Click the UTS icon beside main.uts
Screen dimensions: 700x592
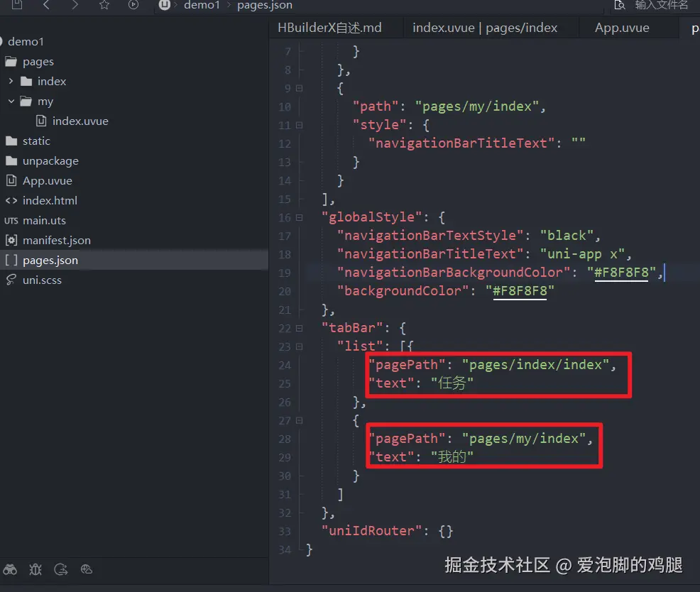[x=11, y=221]
